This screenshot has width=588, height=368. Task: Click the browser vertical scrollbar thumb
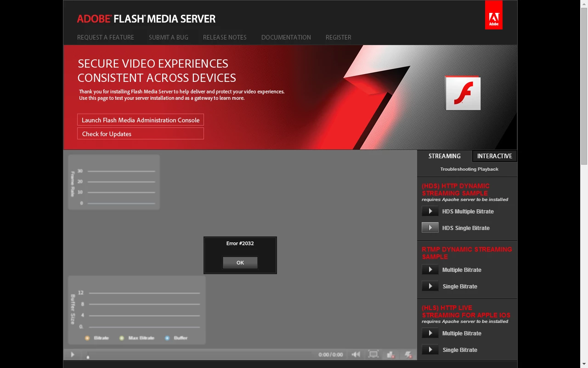tap(584, 86)
